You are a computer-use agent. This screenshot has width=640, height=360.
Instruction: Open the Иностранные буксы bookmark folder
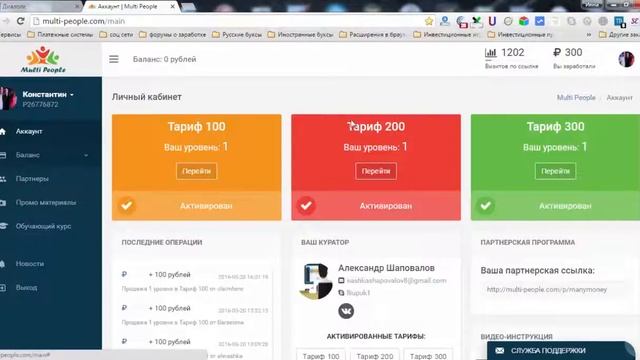(x=301, y=35)
